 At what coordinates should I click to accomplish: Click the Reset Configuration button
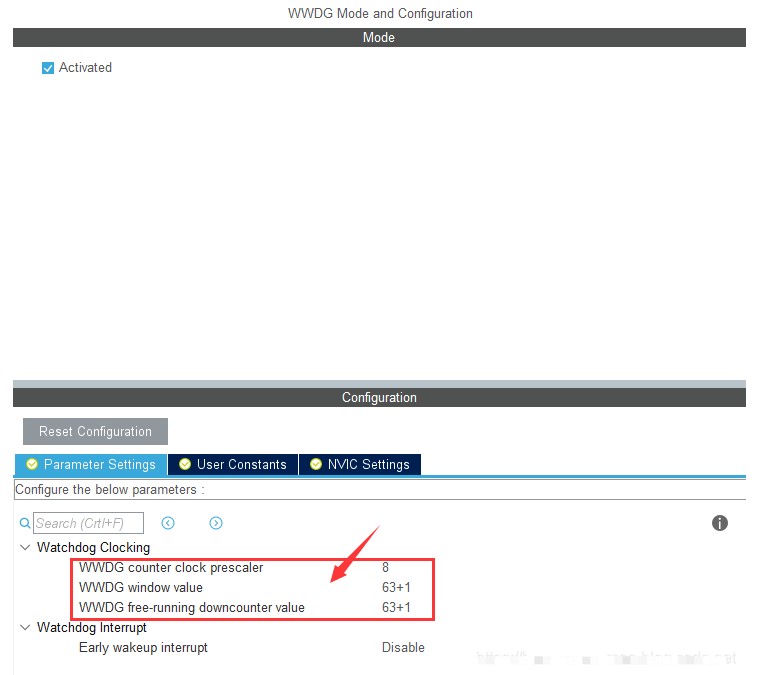tap(95, 432)
